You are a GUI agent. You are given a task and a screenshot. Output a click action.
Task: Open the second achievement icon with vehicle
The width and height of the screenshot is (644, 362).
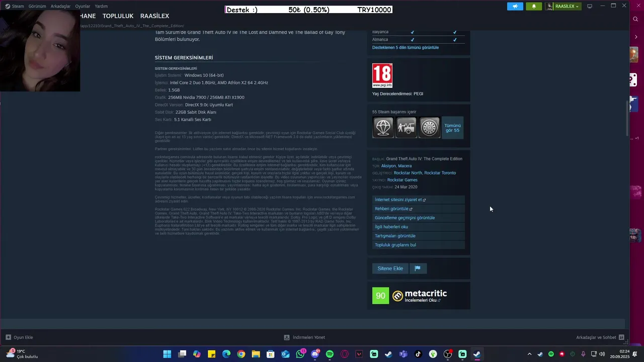click(406, 128)
